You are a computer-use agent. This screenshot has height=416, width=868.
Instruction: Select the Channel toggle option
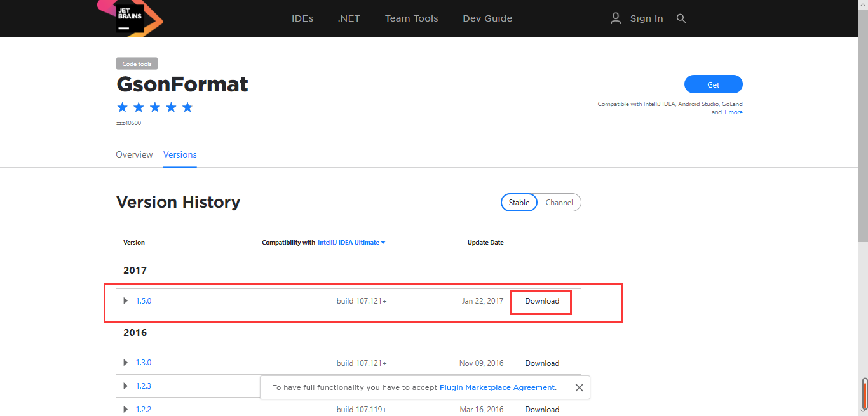coord(559,203)
